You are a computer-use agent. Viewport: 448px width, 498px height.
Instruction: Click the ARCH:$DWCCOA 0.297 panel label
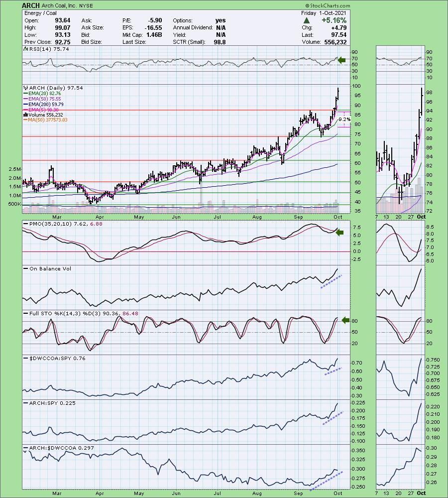pyautogui.click(x=62, y=448)
